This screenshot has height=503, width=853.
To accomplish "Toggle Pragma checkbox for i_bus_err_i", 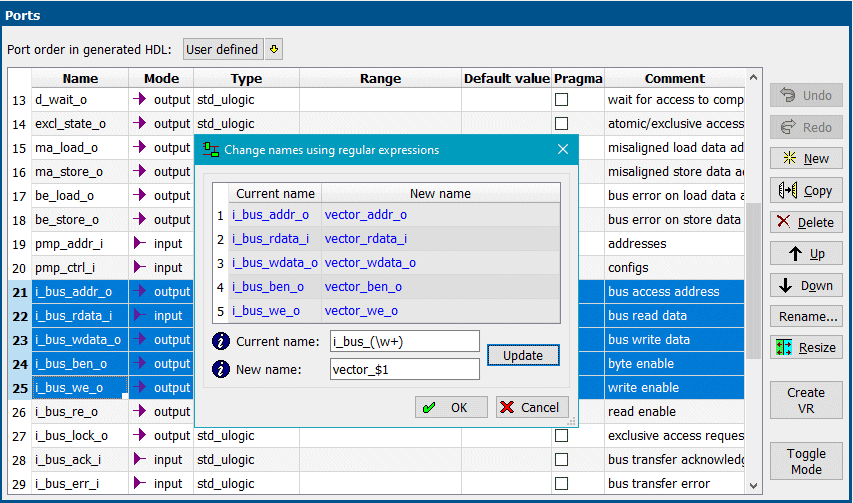I will point(561,483).
